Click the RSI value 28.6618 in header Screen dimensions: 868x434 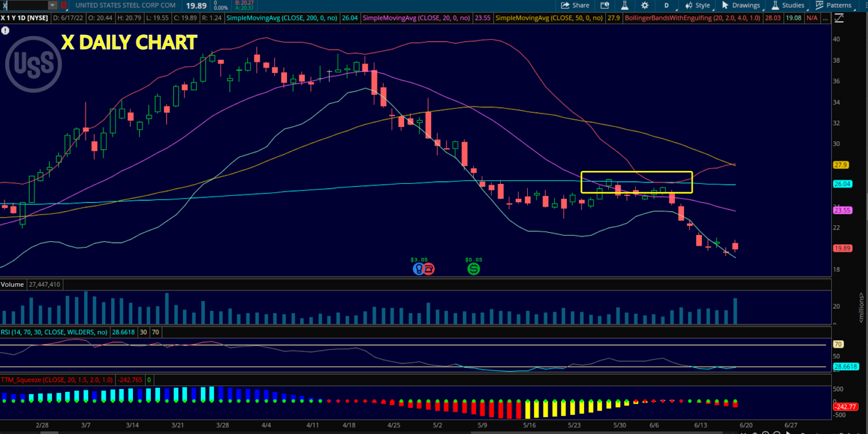(x=124, y=332)
